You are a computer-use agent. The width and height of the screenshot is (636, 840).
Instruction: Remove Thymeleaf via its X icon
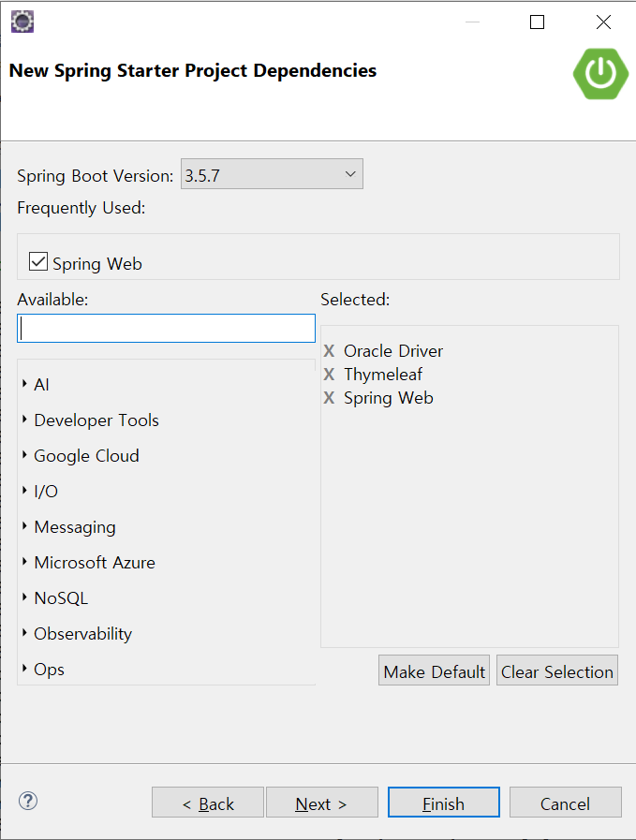(329, 374)
